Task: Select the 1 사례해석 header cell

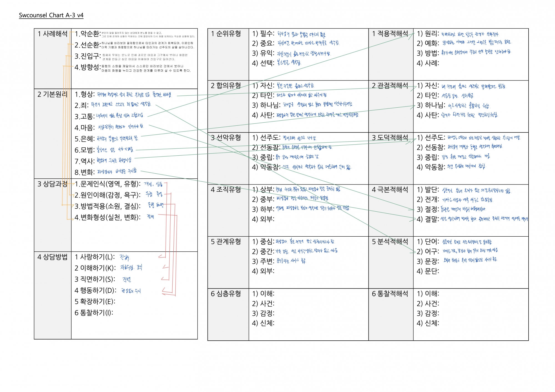Action: pyautogui.click(x=52, y=34)
